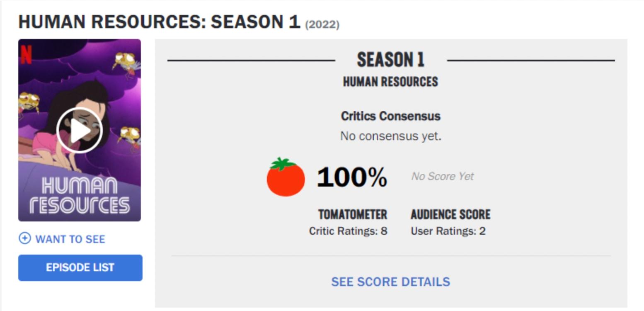Select the AUDIENCE SCORE label
644x311 pixels.
click(450, 214)
